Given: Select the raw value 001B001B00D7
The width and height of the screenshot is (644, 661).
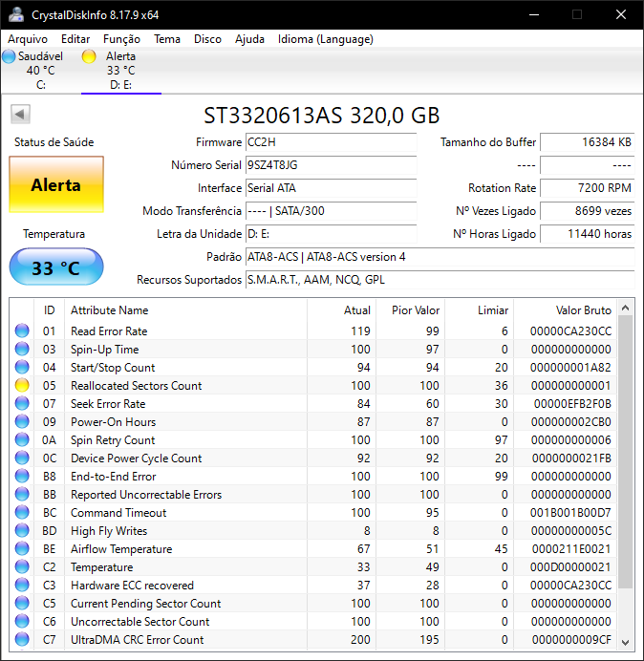Looking at the screenshot, I should [570, 512].
